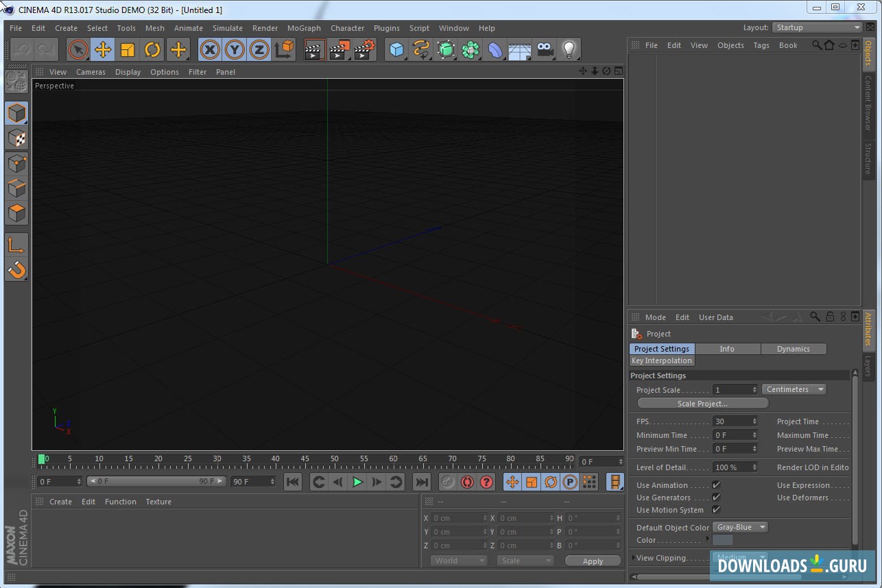Open the MoGraph menu
The width and height of the screenshot is (882, 588).
(x=304, y=28)
